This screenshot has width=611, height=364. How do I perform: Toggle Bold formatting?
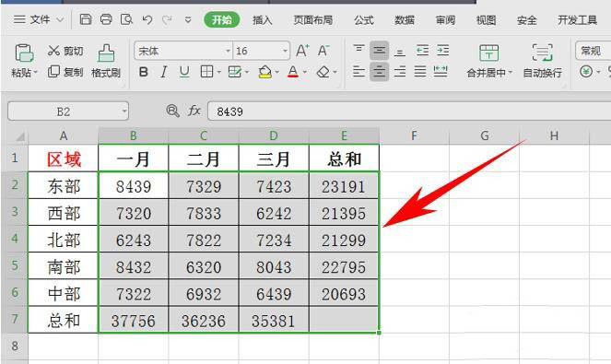[x=144, y=72]
